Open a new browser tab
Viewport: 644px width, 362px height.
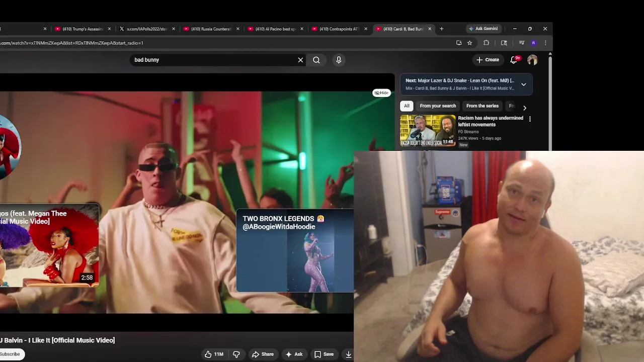442,29
